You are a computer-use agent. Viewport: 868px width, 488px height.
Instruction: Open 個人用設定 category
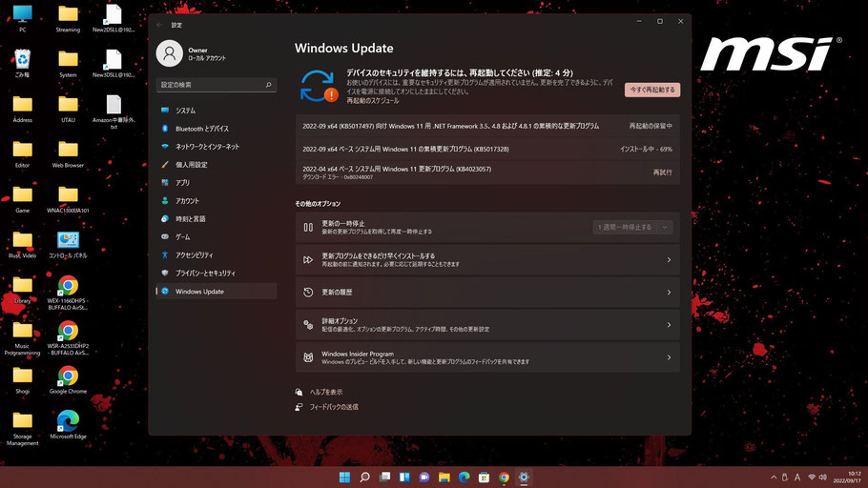coord(217,165)
